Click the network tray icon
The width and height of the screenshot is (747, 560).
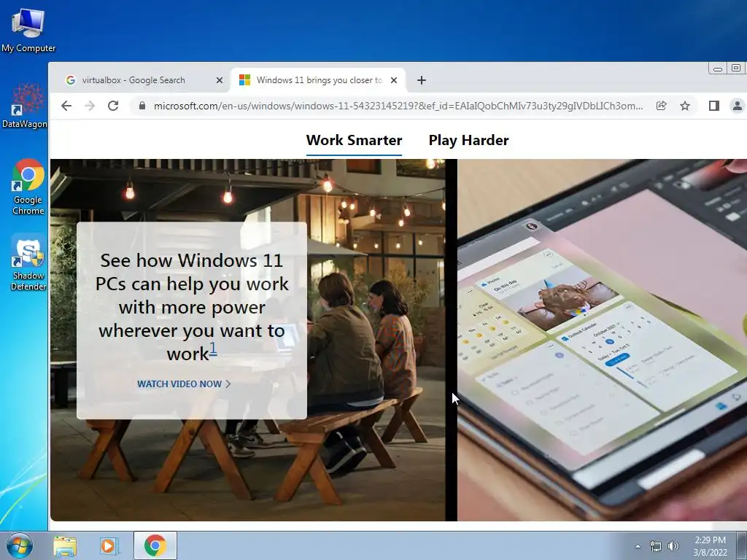coord(656,546)
